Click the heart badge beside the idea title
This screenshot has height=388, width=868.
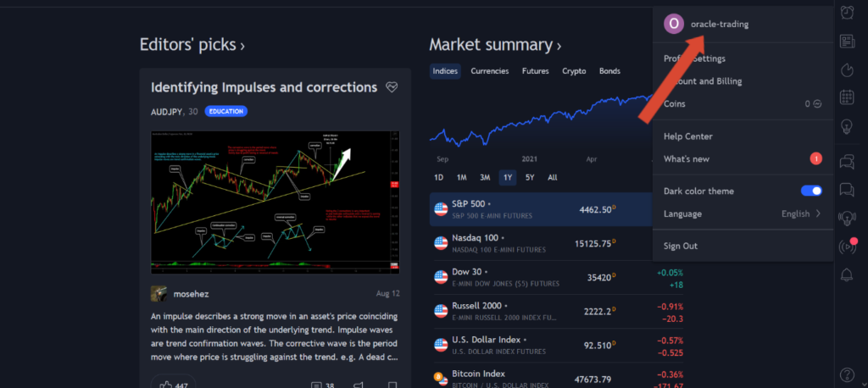pos(391,87)
